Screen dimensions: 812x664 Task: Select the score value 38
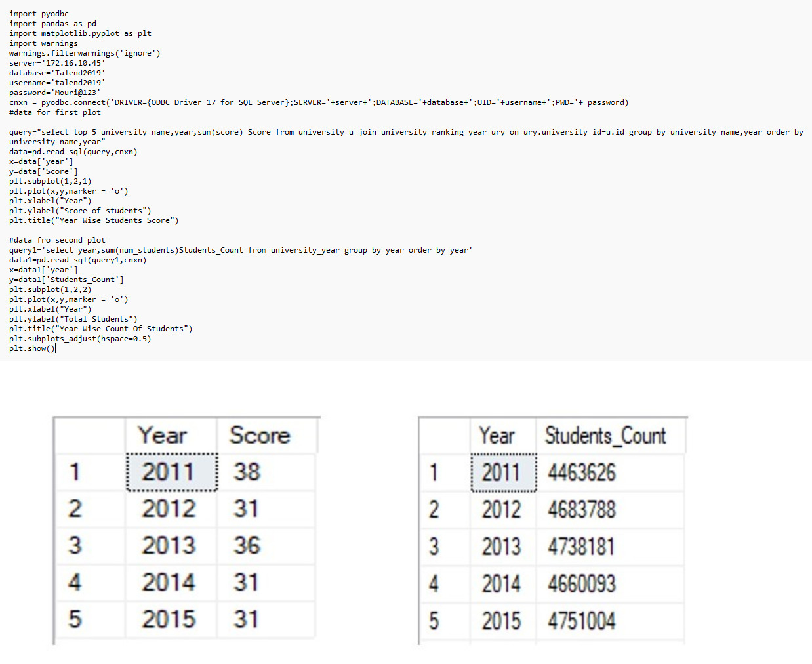tap(247, 472)
